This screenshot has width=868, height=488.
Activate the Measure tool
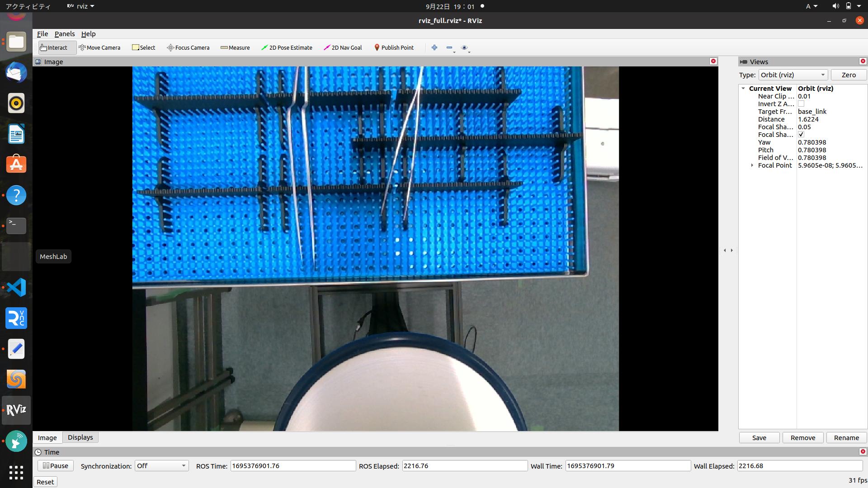coord(235,47)
